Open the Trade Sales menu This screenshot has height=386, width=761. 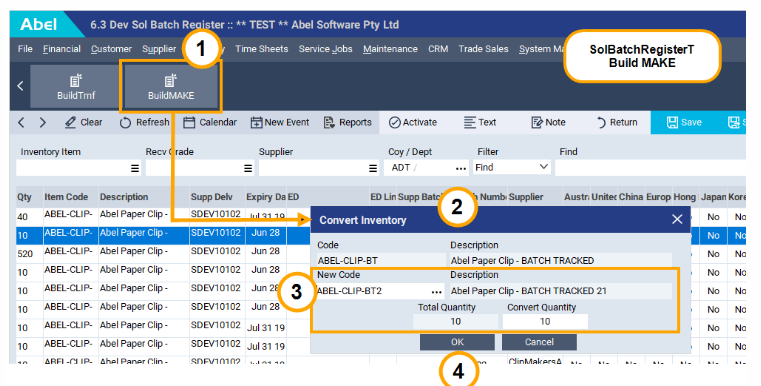tap(483, 49)
